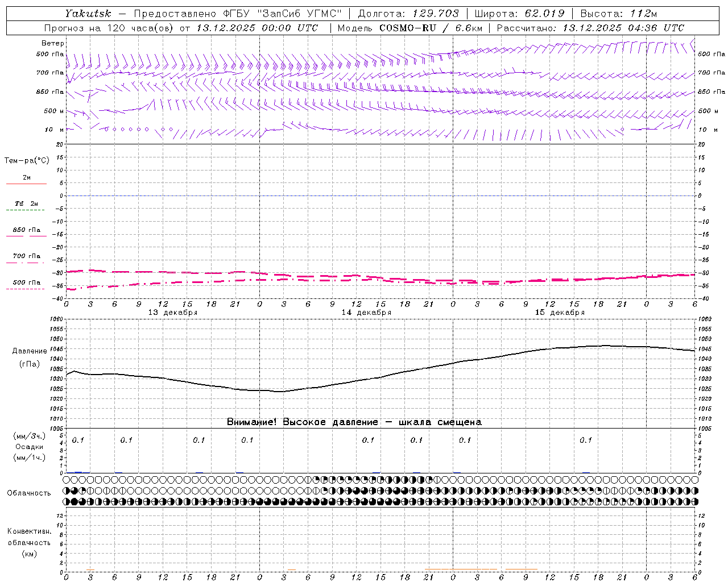Click the '10 м' wind level label on left
Screen dimensions: 728x582
coord(54,130)
